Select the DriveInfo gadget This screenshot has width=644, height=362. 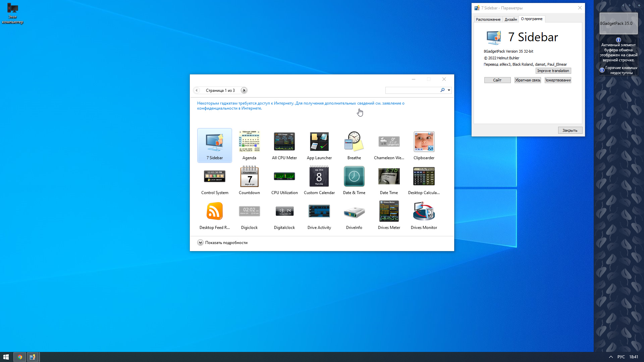pyautogui.click(x=354, y=215)
